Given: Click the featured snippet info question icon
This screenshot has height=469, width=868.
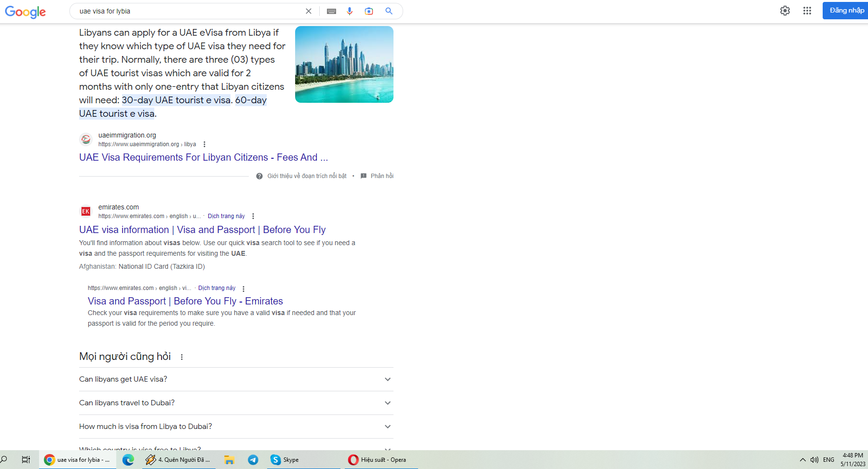Looking at the screenshot, I should (x=259, y=176).
